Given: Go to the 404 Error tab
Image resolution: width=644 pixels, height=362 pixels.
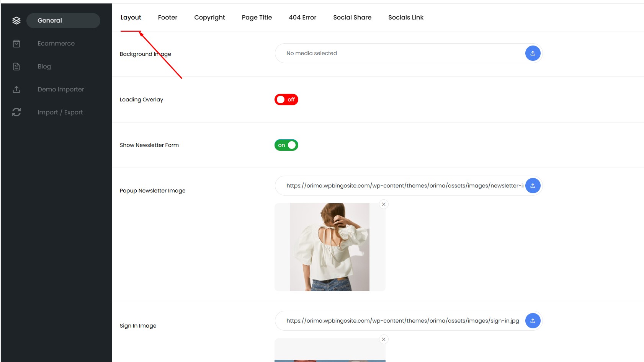Looking at the screenshot, I should [302, 18].
